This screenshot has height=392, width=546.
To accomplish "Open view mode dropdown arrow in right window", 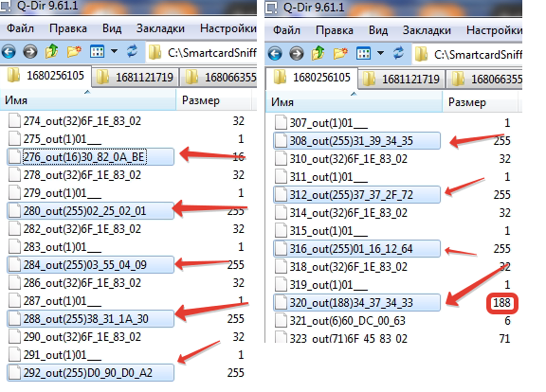I will [380, 54].
